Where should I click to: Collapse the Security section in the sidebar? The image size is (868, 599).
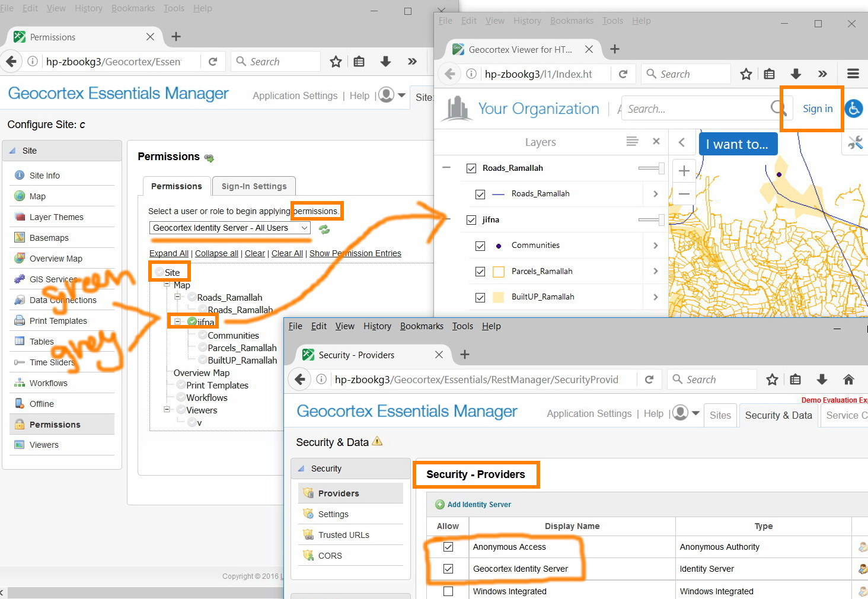301,469
